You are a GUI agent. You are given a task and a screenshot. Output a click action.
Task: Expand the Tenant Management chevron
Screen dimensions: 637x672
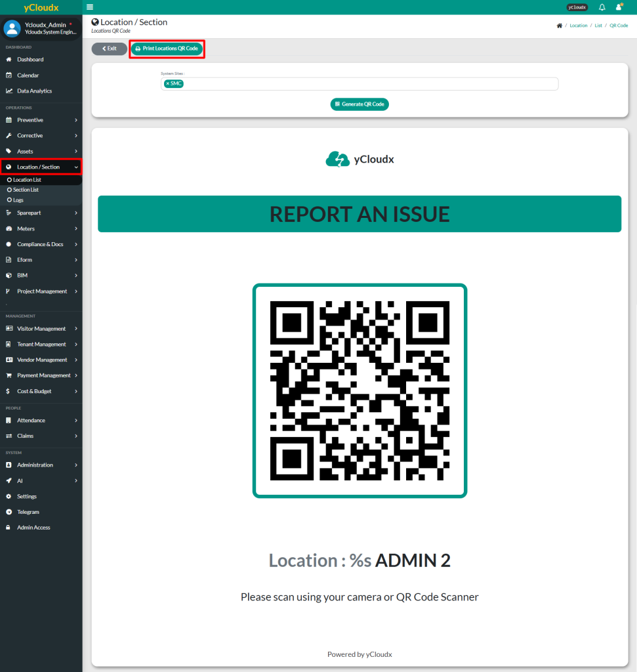pyautogui.click(x=76, y=344)
